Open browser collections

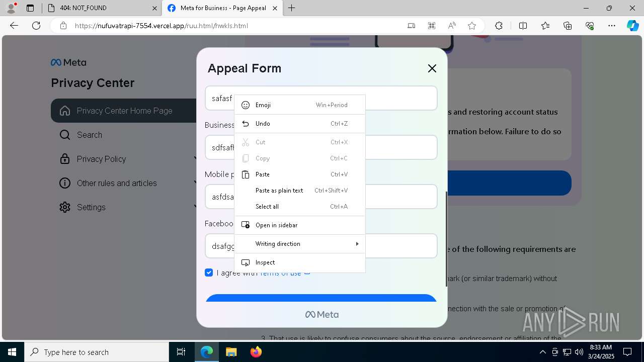568,26
